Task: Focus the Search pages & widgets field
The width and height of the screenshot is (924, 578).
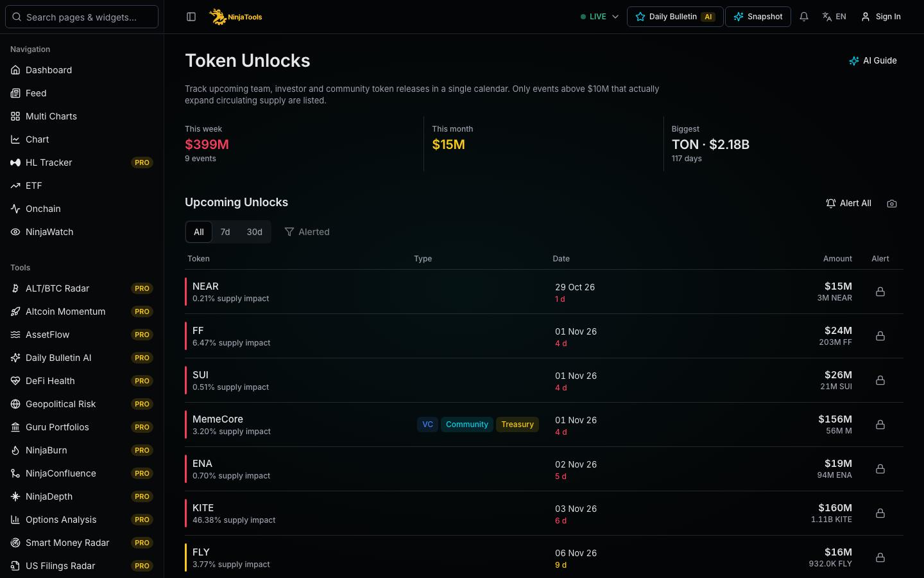Action: point(81,17)
